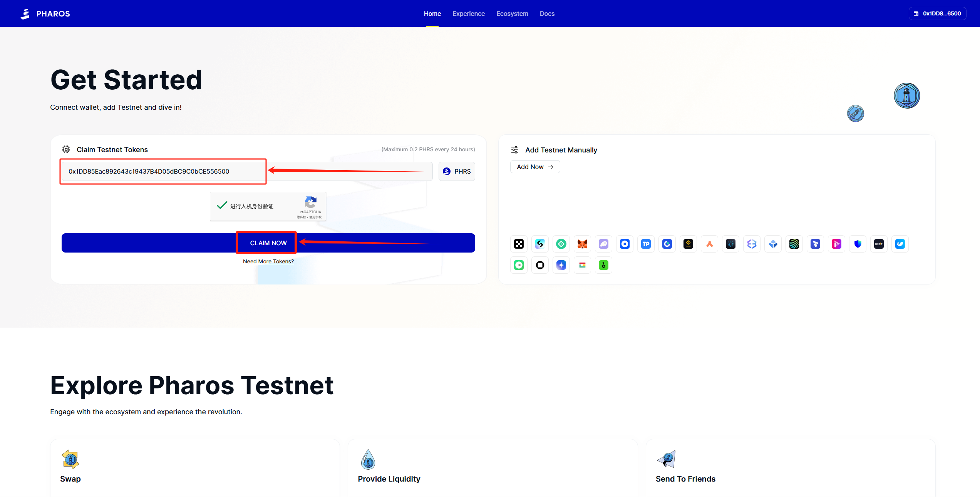This screenshot has height=497, width=980.
Task: Select the Trust Wallet shield icon
Action: 858,244
